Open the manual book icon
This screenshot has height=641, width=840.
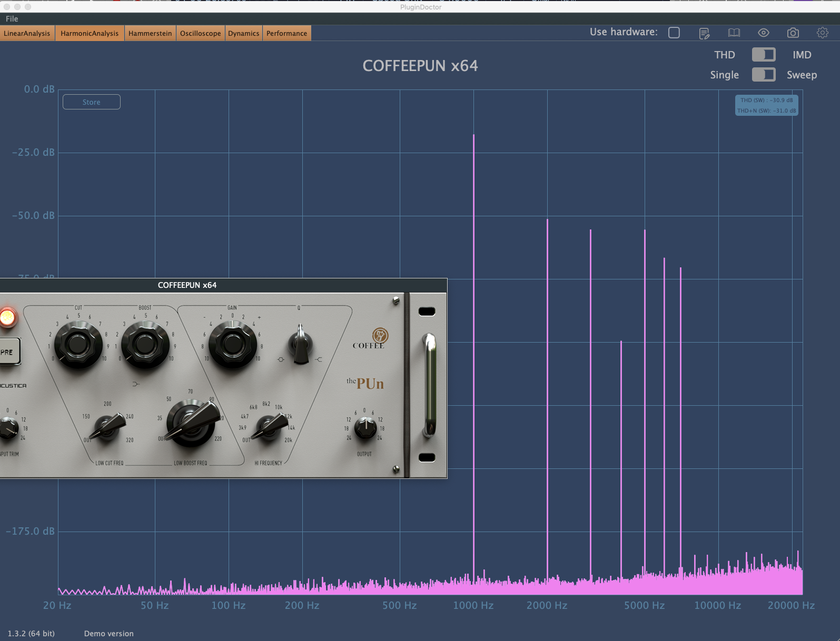tap(734, 33)
